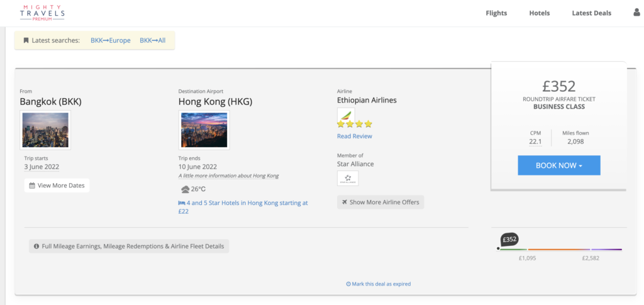Click View More Dates button
This screenshot has width=644, height=305.
pyautogui.click(x=57, y=186)
